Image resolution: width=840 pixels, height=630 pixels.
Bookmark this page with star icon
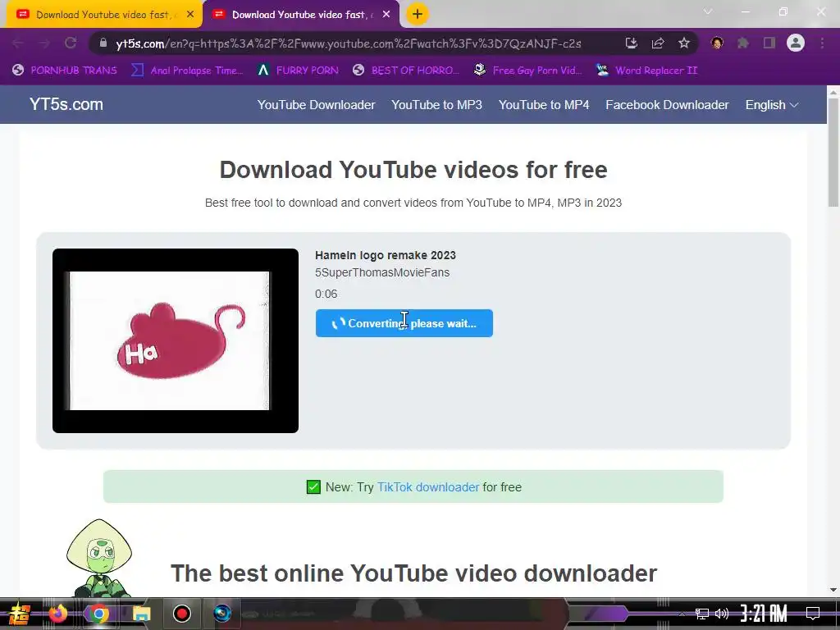click(684, 43)
